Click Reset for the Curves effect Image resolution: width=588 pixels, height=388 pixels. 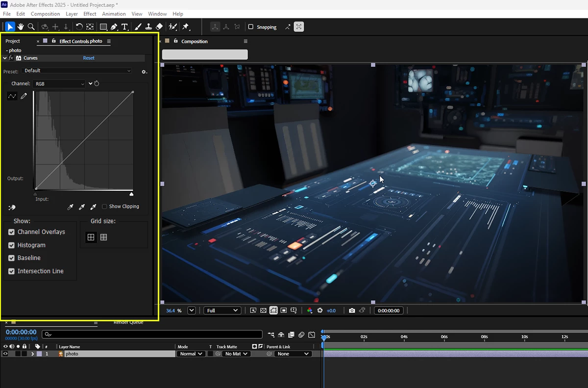click(x=89, y=58)
